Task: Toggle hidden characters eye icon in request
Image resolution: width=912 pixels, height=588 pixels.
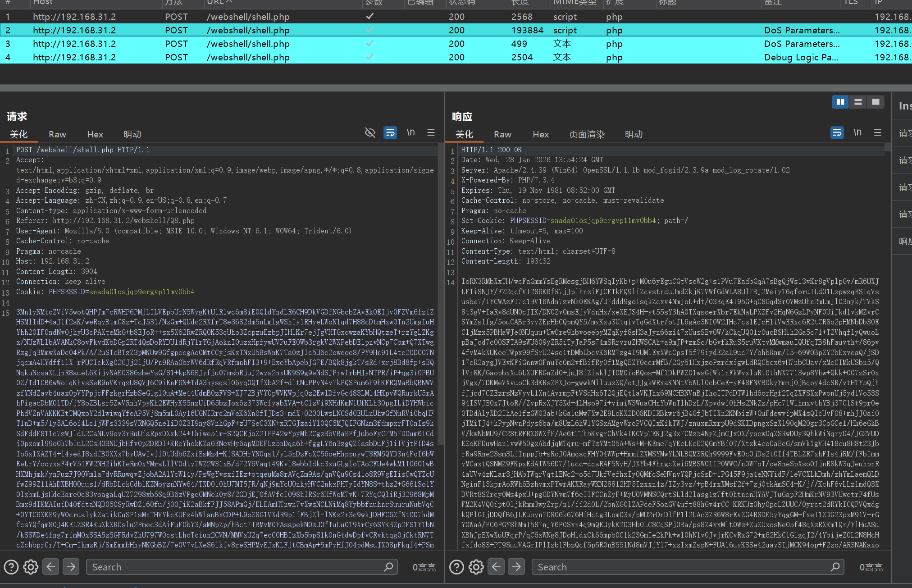Action: click(x=370, y=132)
